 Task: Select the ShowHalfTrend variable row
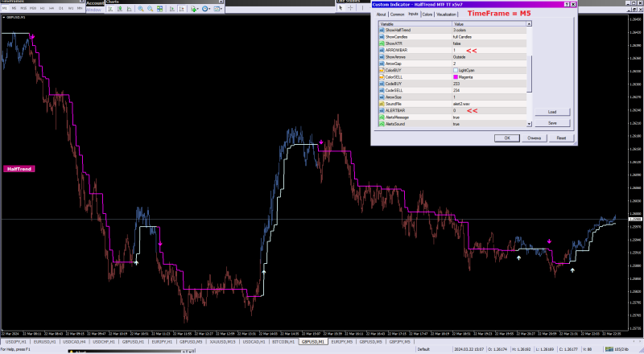pyautogui.click(x=452, y=30)
